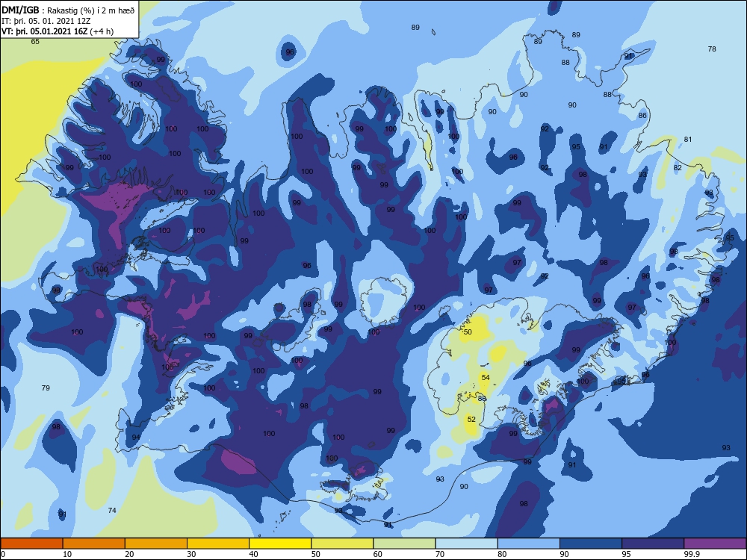Click the '86' humidity value on map
Screen dimensions: 747x560
coord(642,116)
